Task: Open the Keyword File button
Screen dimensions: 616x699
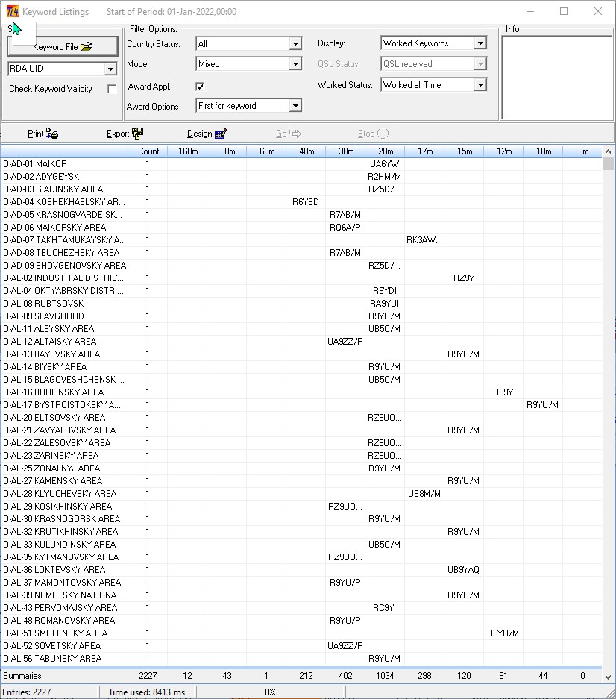Action: (x=63, y=46)
